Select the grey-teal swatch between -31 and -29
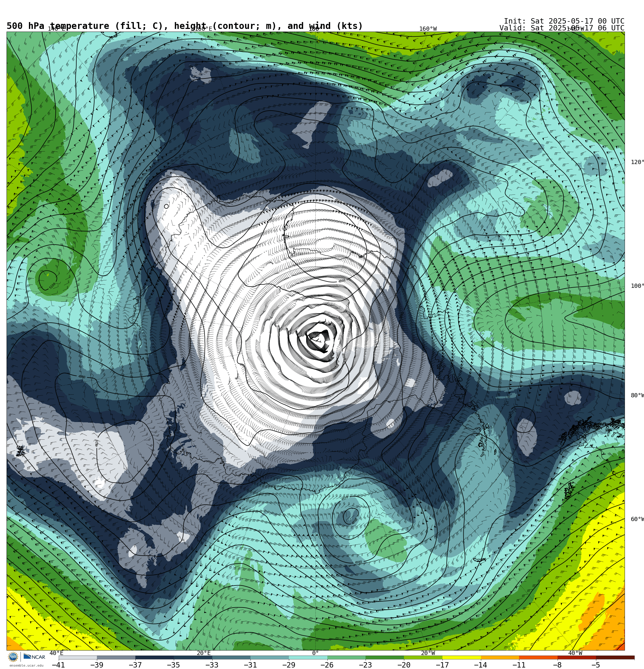The image size is (644, 669). click(270, 657)
